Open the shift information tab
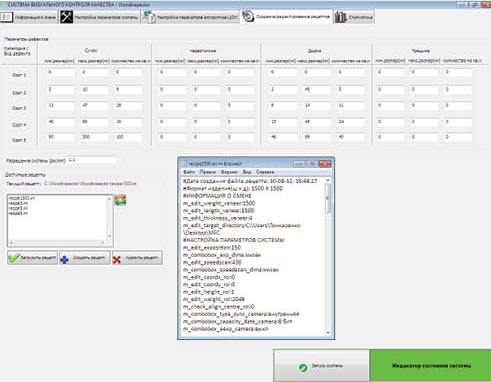This screenshot has height=382, width=491. (29, 17)
